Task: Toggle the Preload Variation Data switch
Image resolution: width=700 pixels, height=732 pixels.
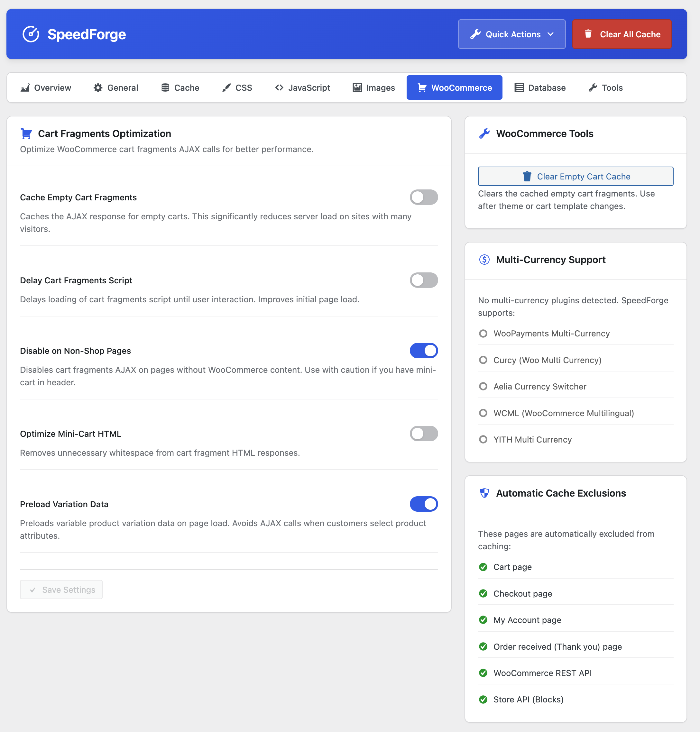Action: tap(424, 504)
